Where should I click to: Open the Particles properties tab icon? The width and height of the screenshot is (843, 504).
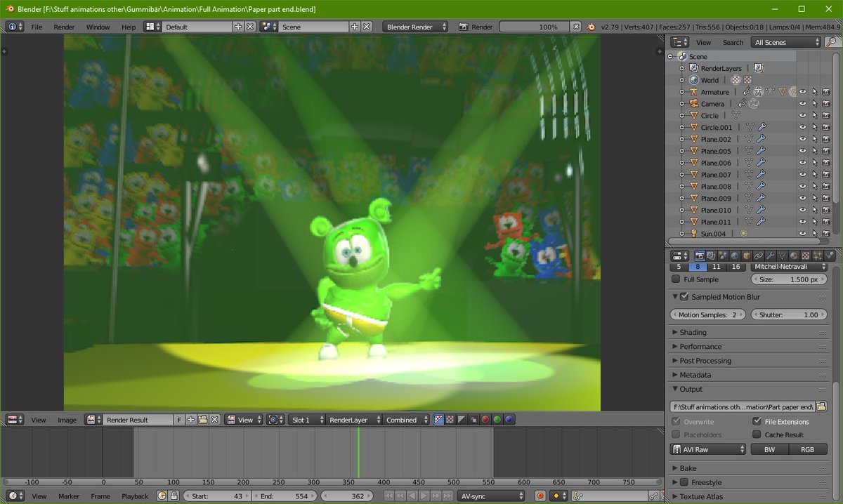[817, 256]
